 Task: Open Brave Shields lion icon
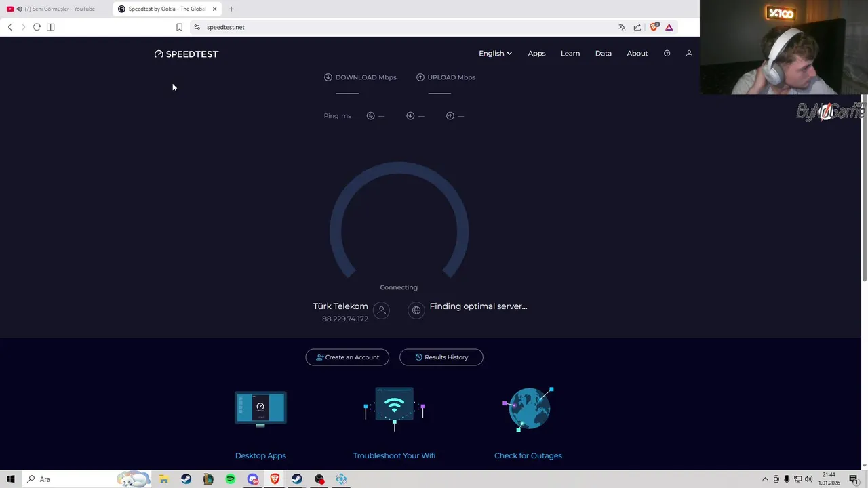pyautogui.click(x=654, y=27)
